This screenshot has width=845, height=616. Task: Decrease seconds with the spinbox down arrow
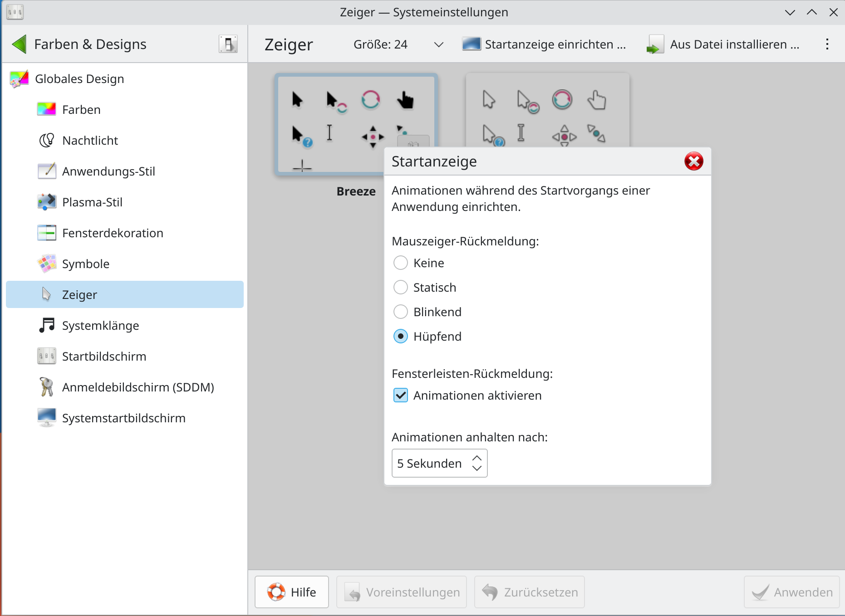pyautogui.click(x=477, y=469)
